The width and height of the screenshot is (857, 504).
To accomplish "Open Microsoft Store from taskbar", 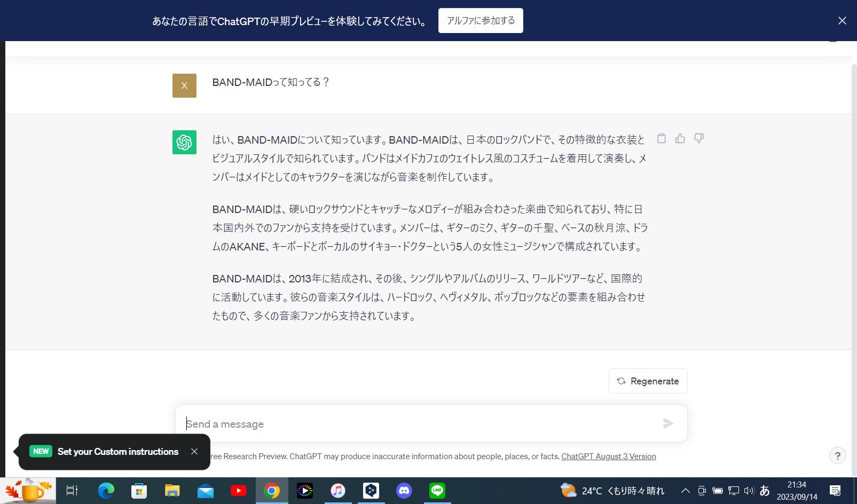I will [139, 491].
